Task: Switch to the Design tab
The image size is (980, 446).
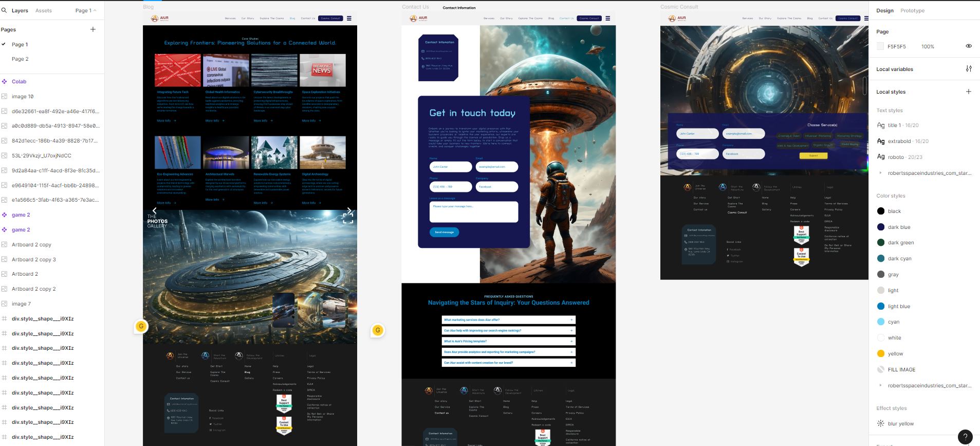Action: (885, 10)
